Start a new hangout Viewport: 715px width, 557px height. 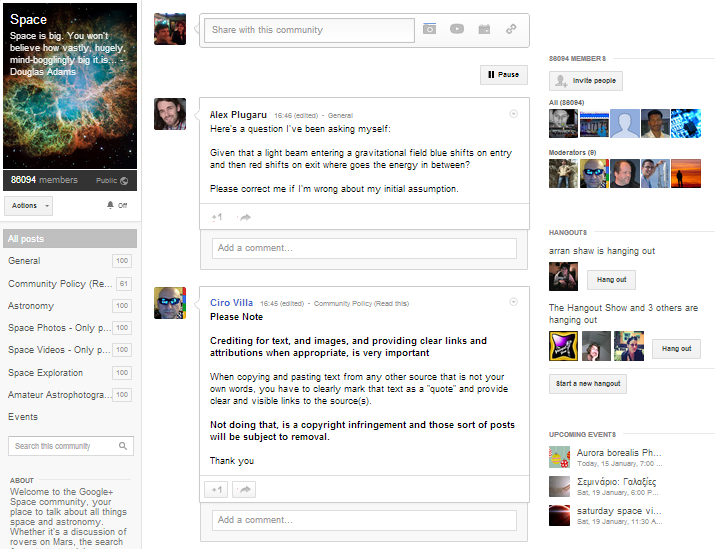588,384
